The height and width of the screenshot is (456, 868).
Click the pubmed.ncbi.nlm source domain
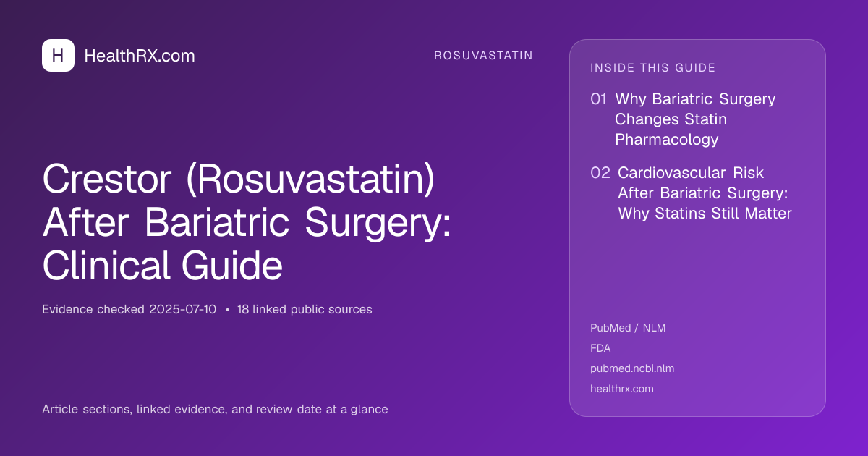(x=632, y=368)
